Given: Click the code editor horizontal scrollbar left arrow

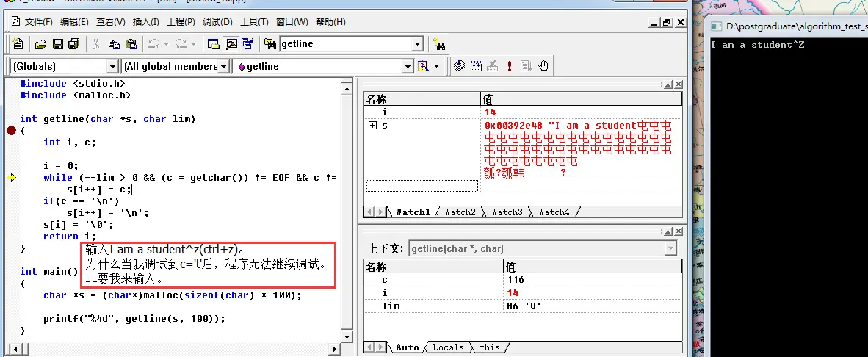Looking at the screenshot, I should pos(14,349).
